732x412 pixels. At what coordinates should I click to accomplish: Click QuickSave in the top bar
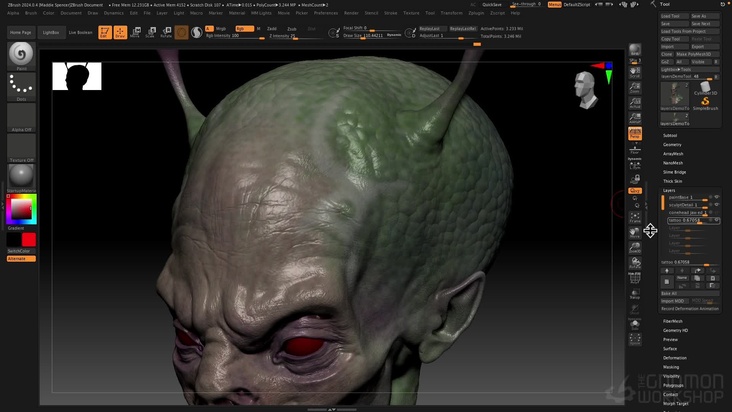pos(492,5)
